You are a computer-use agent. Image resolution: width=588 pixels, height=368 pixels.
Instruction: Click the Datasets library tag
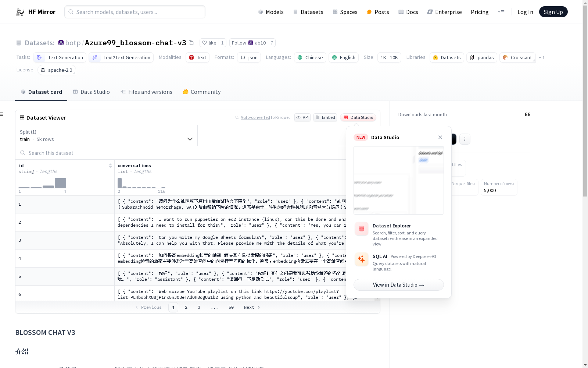coord(447,57)
